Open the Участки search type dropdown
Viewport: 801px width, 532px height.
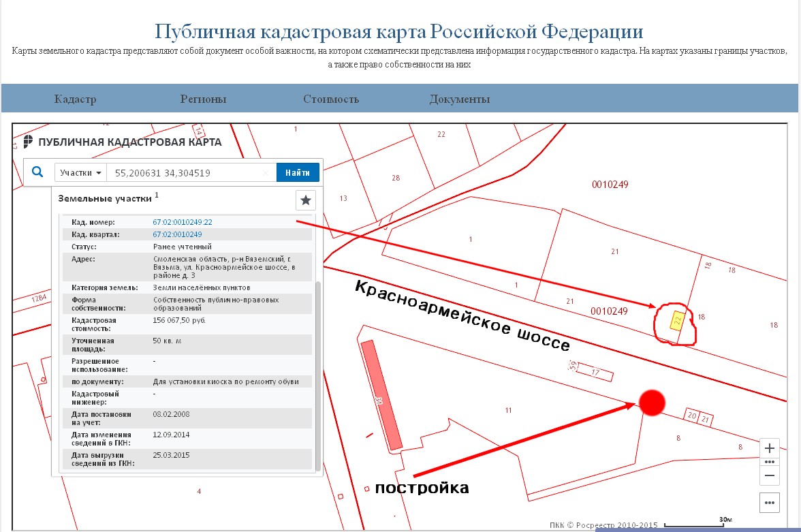click(81, 173)
